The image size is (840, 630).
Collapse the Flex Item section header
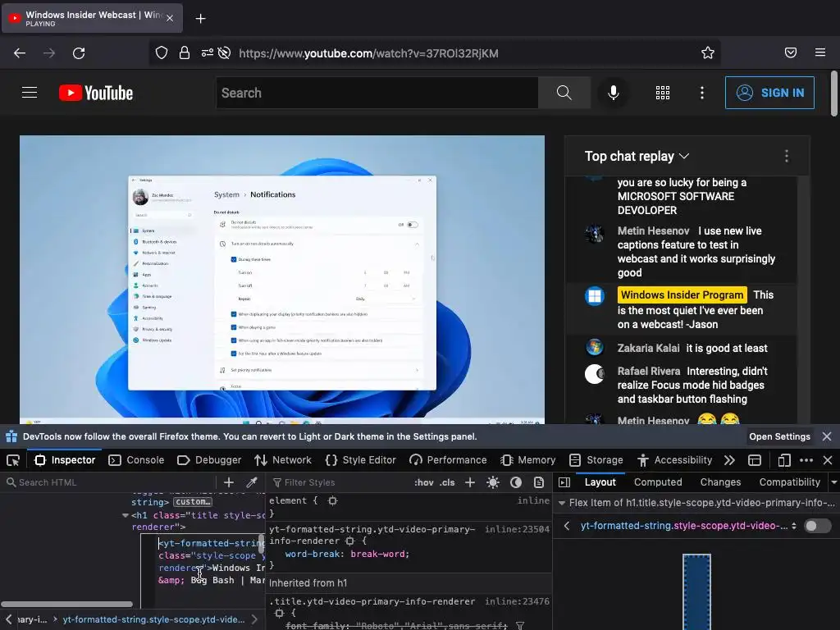point(561,503)
